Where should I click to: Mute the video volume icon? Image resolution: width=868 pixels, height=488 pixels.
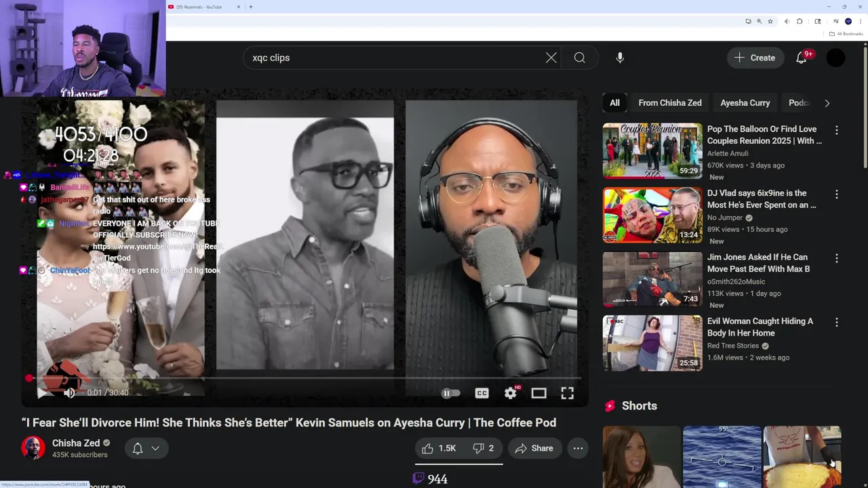click(69, 392)
